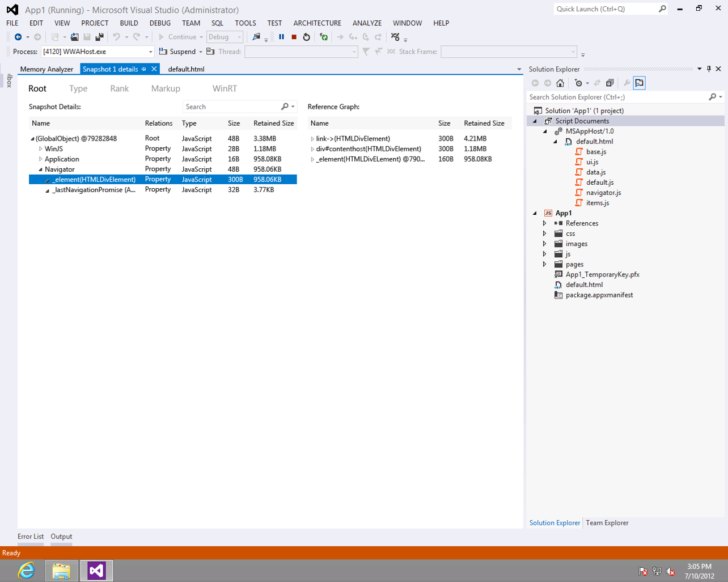Image resolution: width=728 pixels, height=582 pixels.
Task: Collapse the GlobalObject @79282848 node
Action: [32, 139]
